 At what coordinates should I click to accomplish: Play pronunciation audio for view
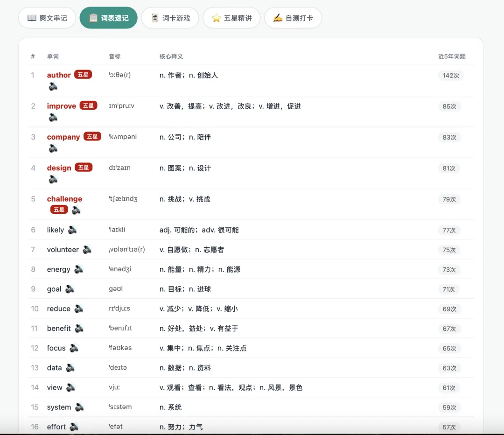71,387
